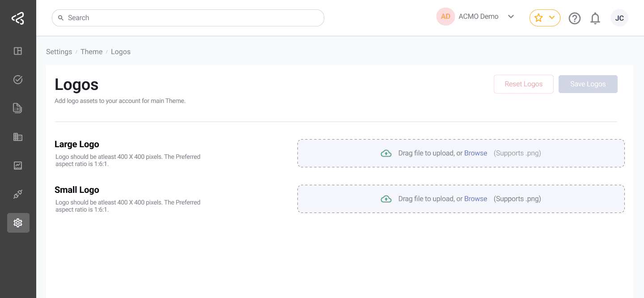The image size is (644, 298).
Task: Open the notifications bell
Action: pyautogui.click(x=595, y=18)
